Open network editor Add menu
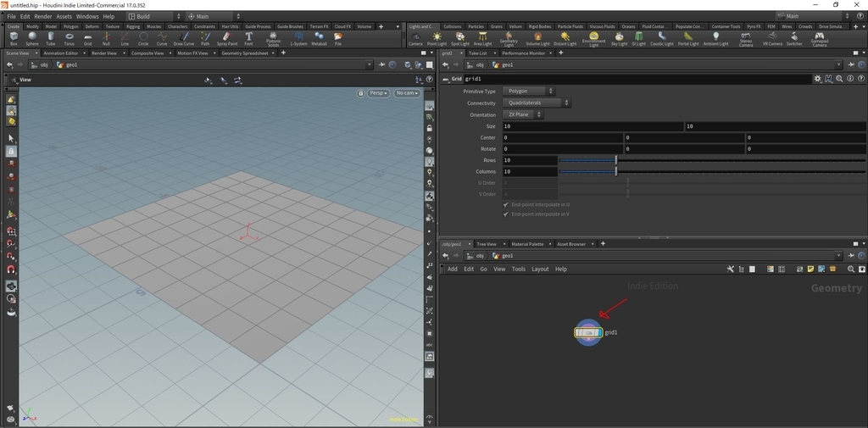Viewport: 868px width, 428px height. (x=453, y=270)
